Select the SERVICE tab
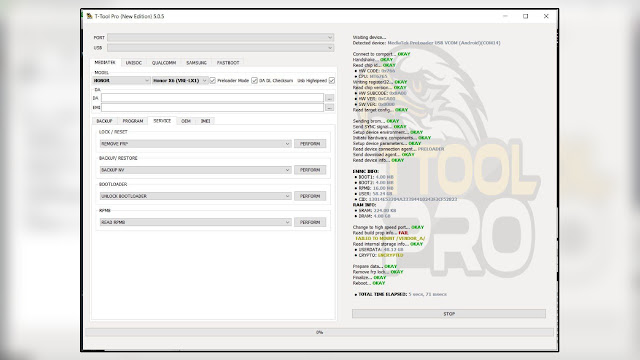Image resolution: width=640 pixels, height=360 pixels. [x=162, y=121]
